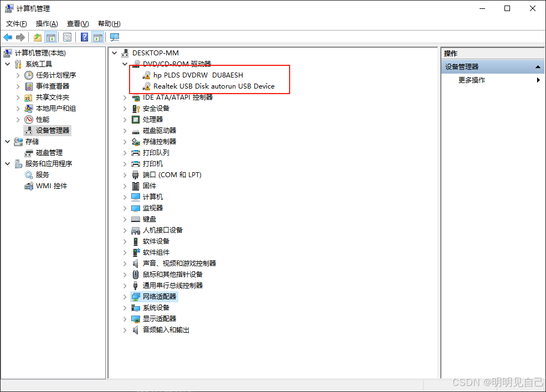This screenshot has width=546, height=392.
Task: Open 更多操作 in the Actions pane
Action: coord(471,80)
